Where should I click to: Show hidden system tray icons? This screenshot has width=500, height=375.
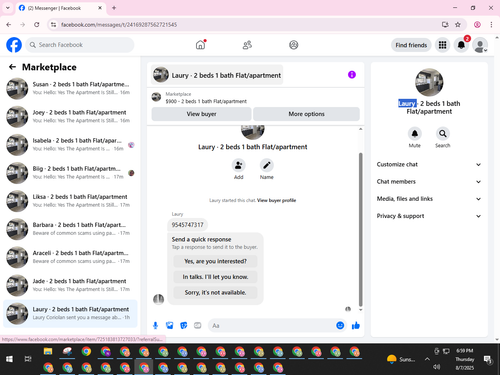[427, 359]
